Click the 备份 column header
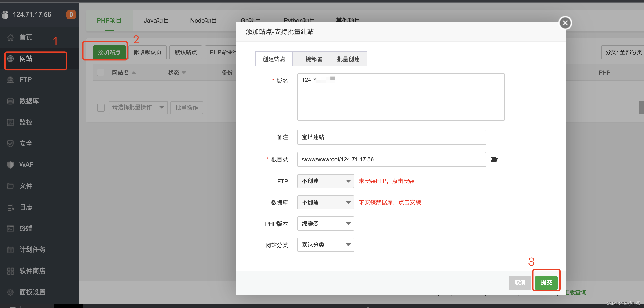Image resolution: width=644 pixels, height=308 pixels. 227,73
